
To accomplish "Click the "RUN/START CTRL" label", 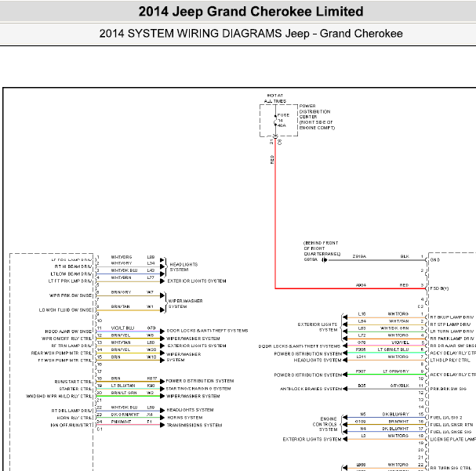I will pos(73,382).
